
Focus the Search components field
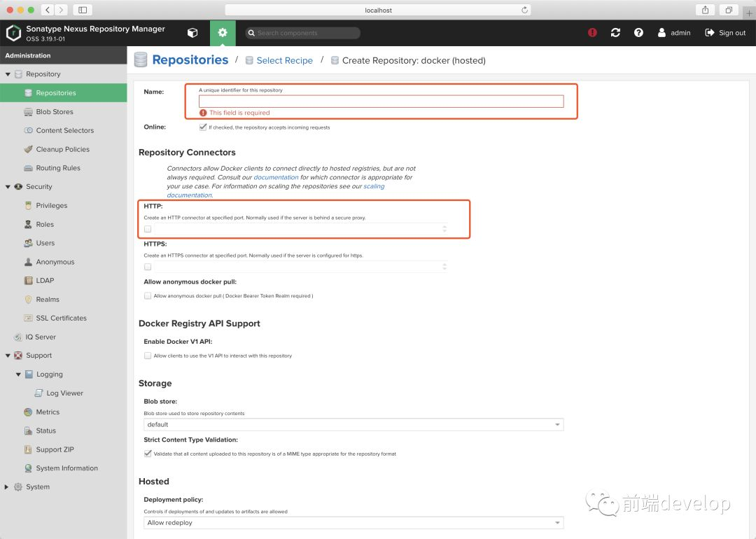point(303,33)
